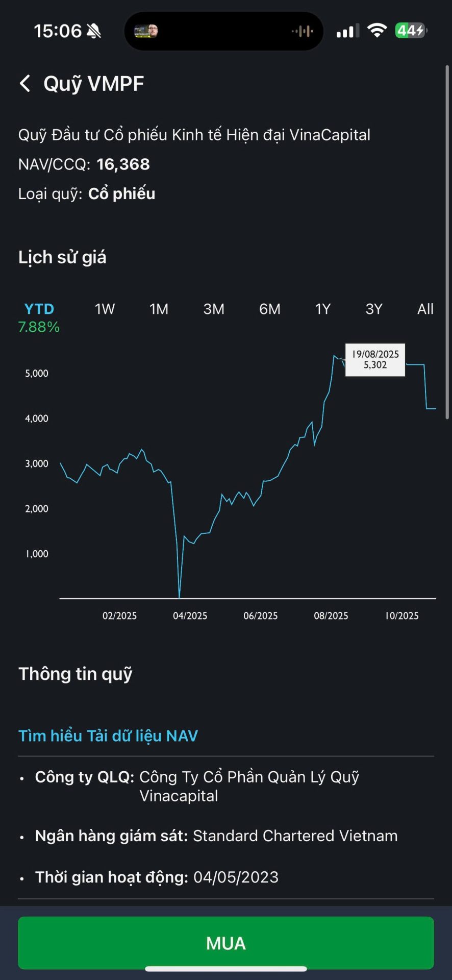Show All price history
452x980 pixels.
coord(425,309)
